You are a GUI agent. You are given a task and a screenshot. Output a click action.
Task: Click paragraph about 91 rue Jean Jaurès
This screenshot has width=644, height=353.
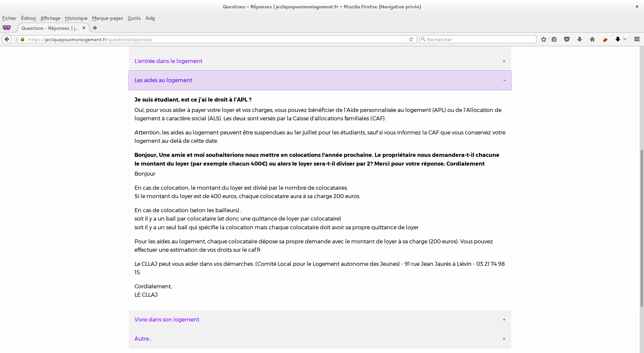pos(320,268)
